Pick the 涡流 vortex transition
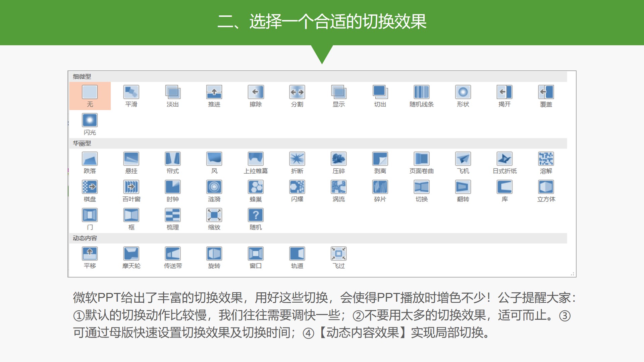Viewport: 644px width, 362px height. [339, 191]
